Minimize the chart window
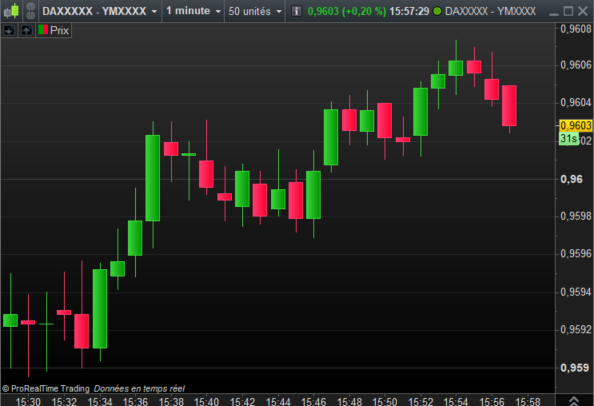The width and height of the screenshot is (594, 406). pyautogui.click(x=554, y=14)
